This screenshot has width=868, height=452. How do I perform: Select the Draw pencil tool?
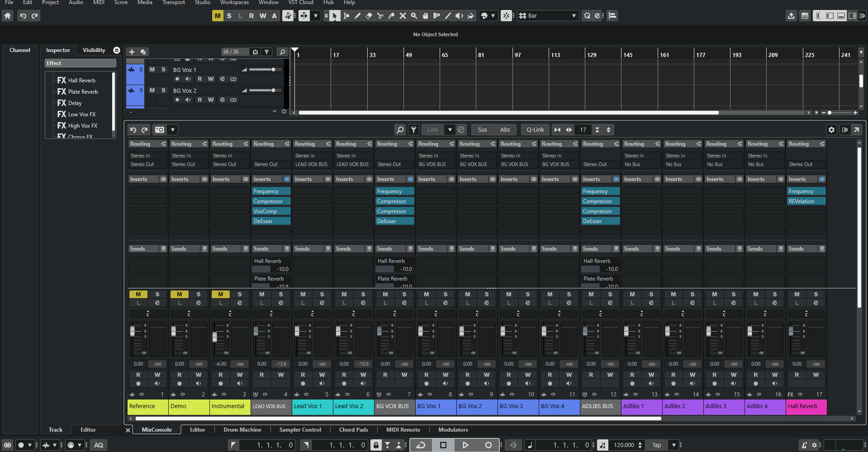pos(357,16)
